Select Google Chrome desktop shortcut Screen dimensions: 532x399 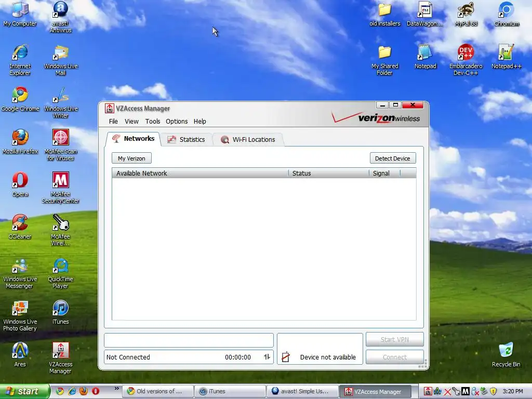coord(20,99)
